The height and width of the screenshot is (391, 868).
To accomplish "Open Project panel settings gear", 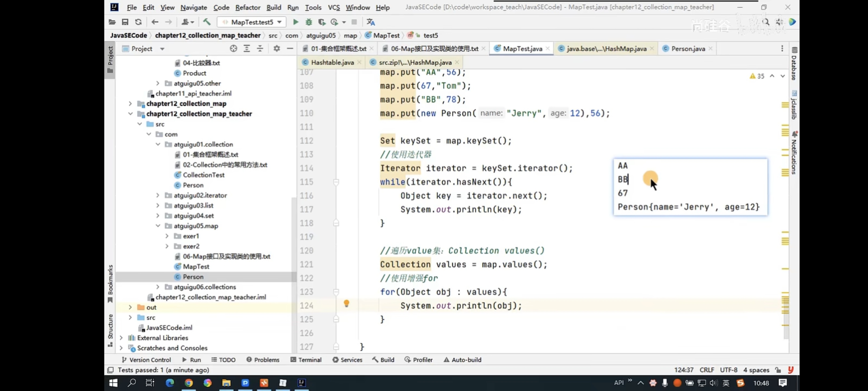I will 276,49.
